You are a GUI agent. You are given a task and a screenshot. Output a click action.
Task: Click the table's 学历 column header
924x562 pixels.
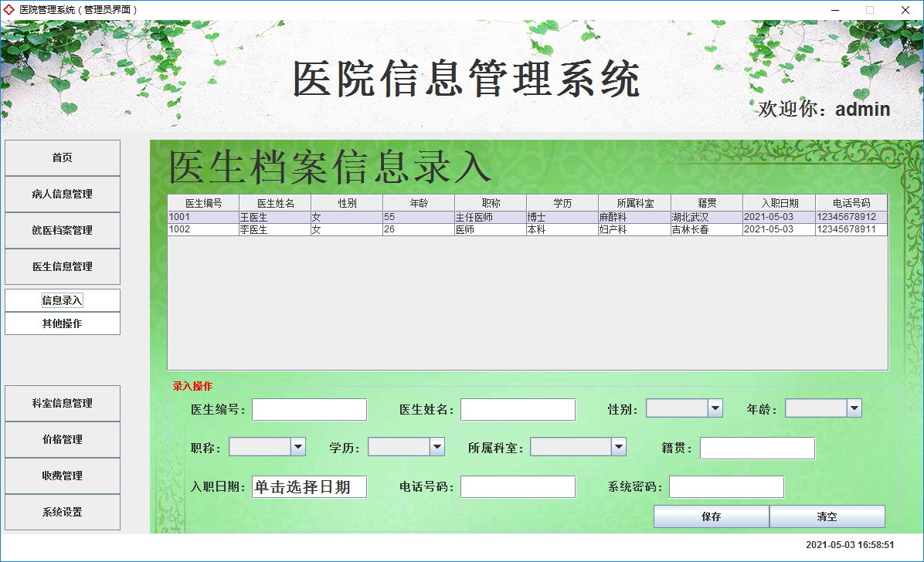click(x=562, y=203)
